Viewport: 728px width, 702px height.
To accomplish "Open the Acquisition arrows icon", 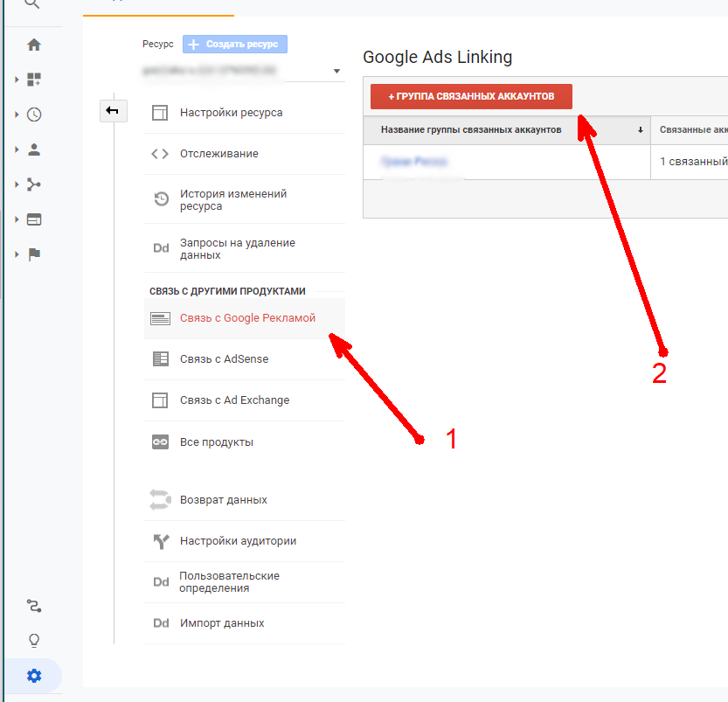I will click(x=34, y=184).
